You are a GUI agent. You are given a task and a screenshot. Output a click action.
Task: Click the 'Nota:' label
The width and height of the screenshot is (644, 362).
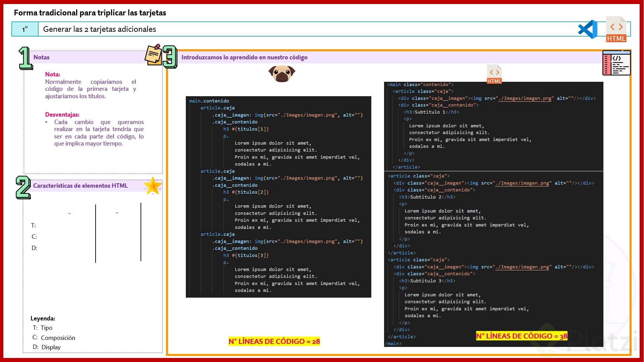point(53,74)
